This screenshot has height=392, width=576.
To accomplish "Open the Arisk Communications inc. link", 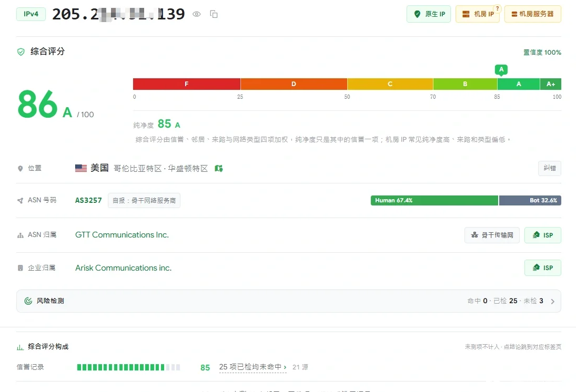I will (124, 268).
